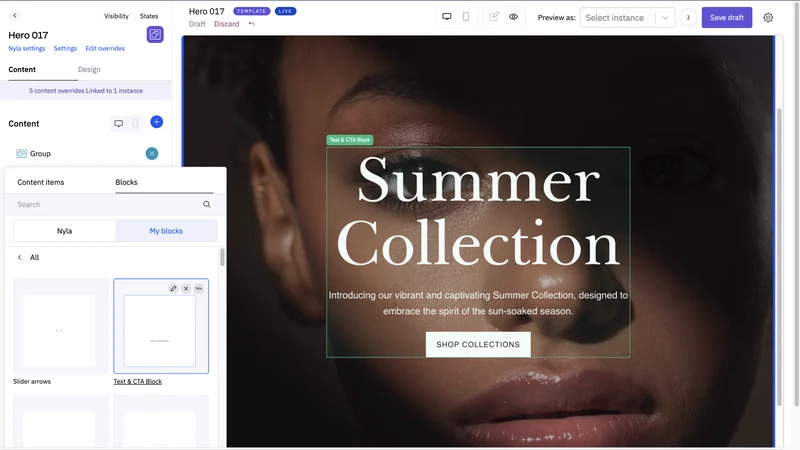Switch canvas to desktop preview
The height and width of the screenshot is (450, 800).
tap(446, 17)
